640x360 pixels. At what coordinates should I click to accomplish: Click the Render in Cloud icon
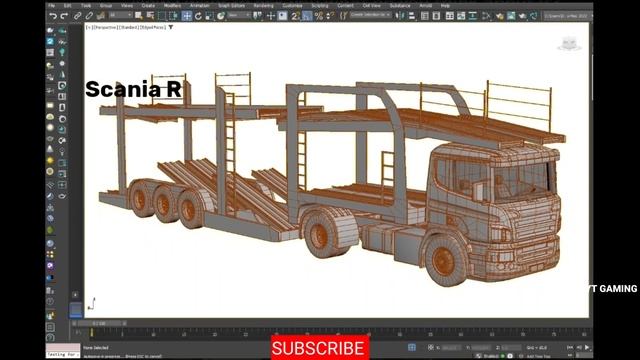click(x=533, y=16)
